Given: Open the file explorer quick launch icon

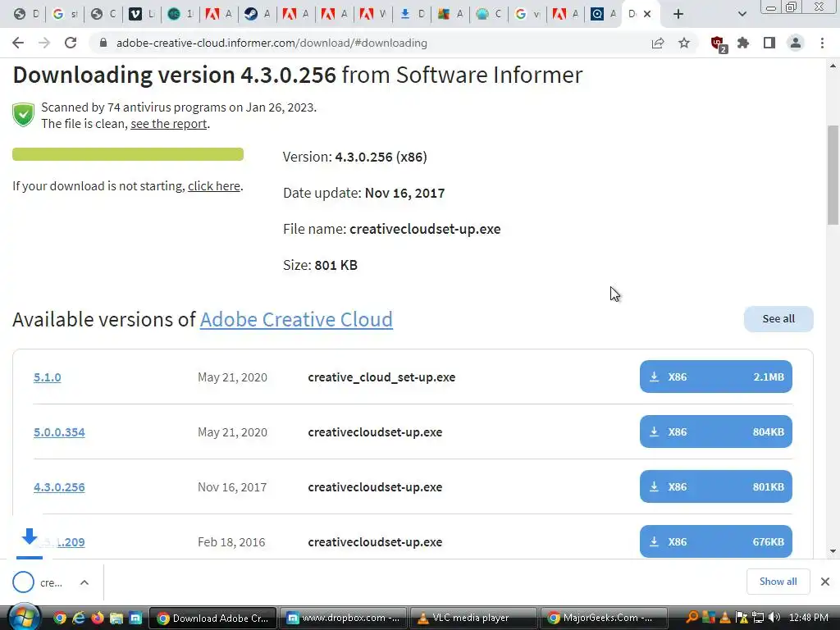Looking at the screenshot, I should (x=116, y=619).
